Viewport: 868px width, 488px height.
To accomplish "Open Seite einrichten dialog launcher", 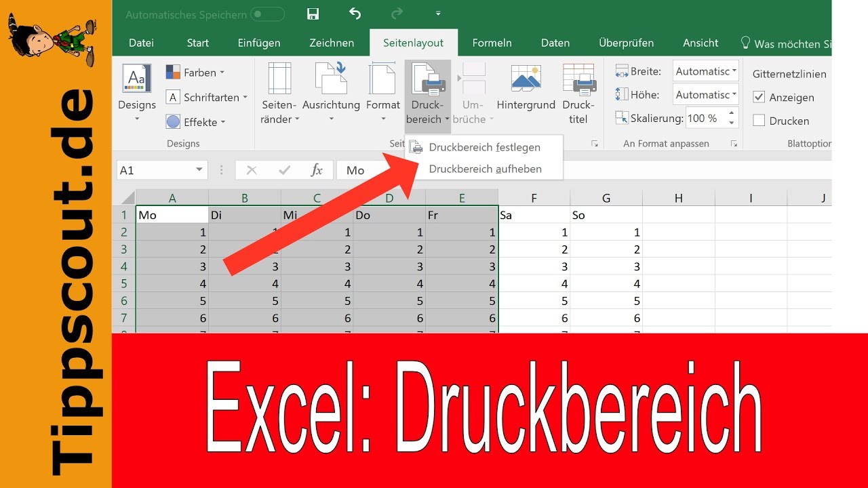I will coord(595,144).
